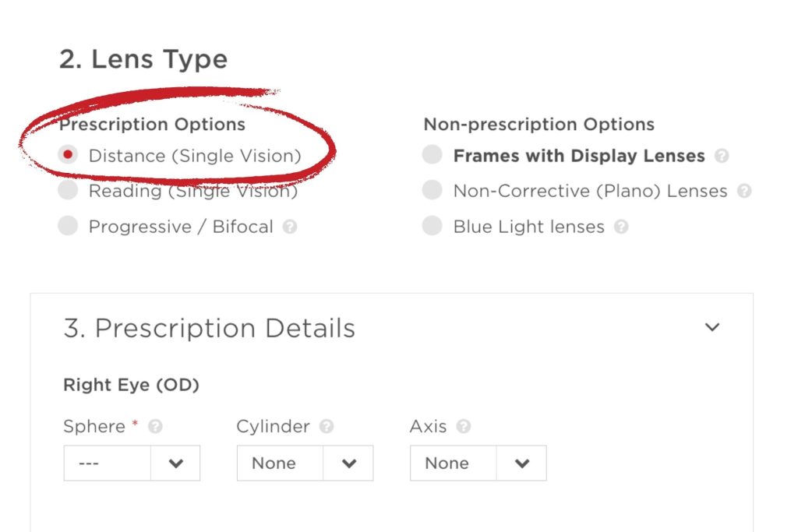Open the Cylinder help tooltip

(327, 427)
